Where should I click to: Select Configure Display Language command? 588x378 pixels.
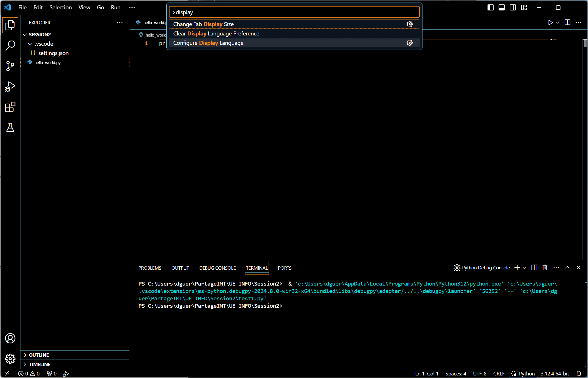coord(208,43)
